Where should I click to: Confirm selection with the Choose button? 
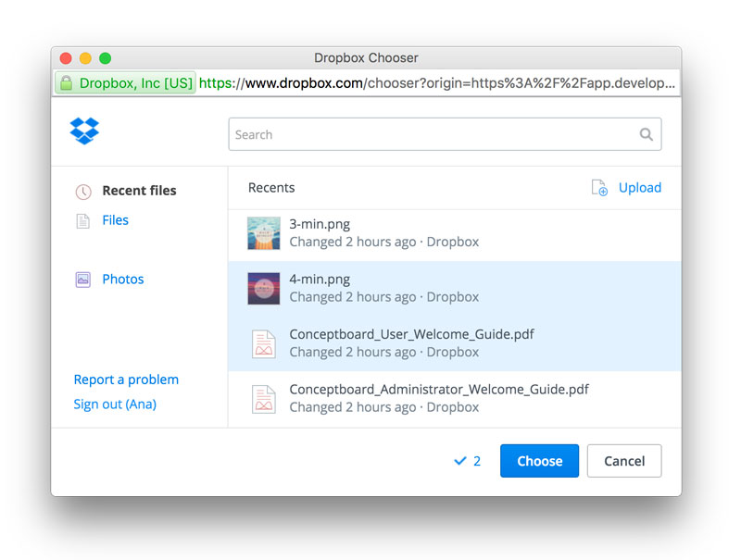click(540, 461)
